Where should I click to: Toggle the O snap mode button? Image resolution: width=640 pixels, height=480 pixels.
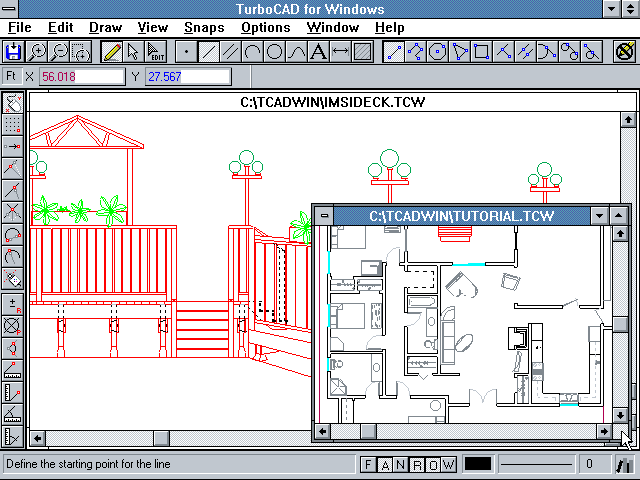click(x=433, y=464)
